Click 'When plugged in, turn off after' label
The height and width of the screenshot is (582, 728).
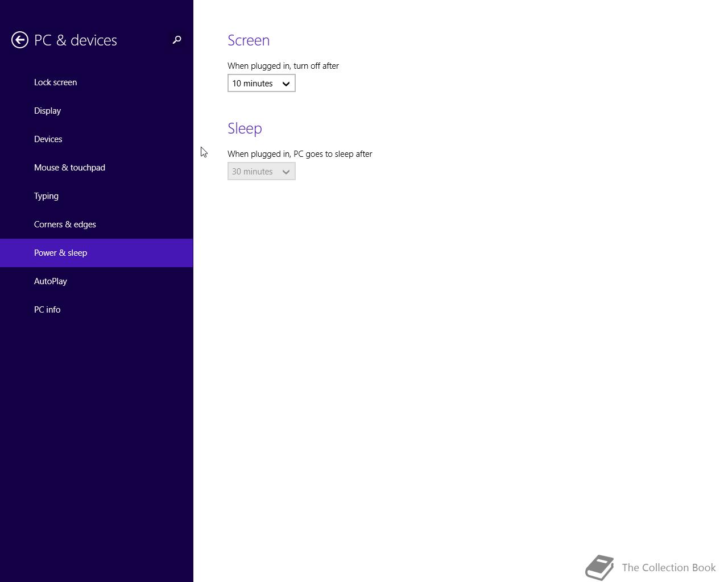283,66
